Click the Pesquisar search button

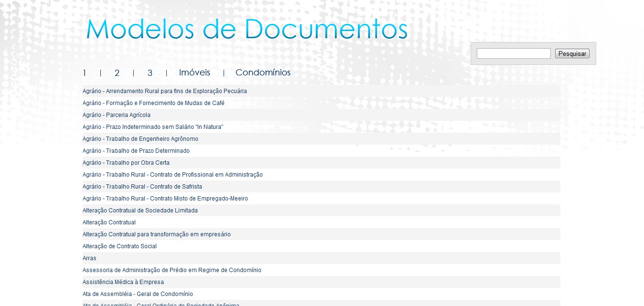point(572,53)
